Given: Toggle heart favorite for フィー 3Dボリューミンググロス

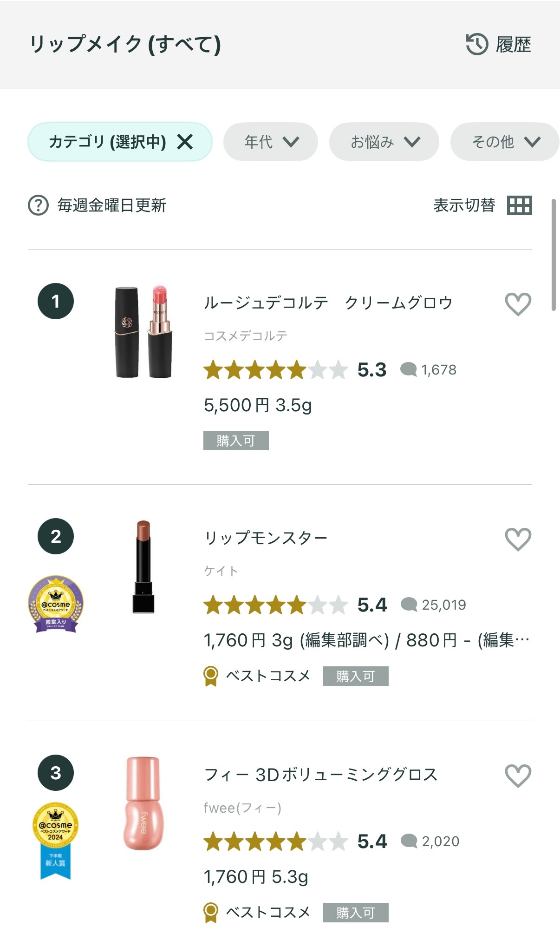Looking at the screenshot, I should pyautogui.click(x=518, y=776).
